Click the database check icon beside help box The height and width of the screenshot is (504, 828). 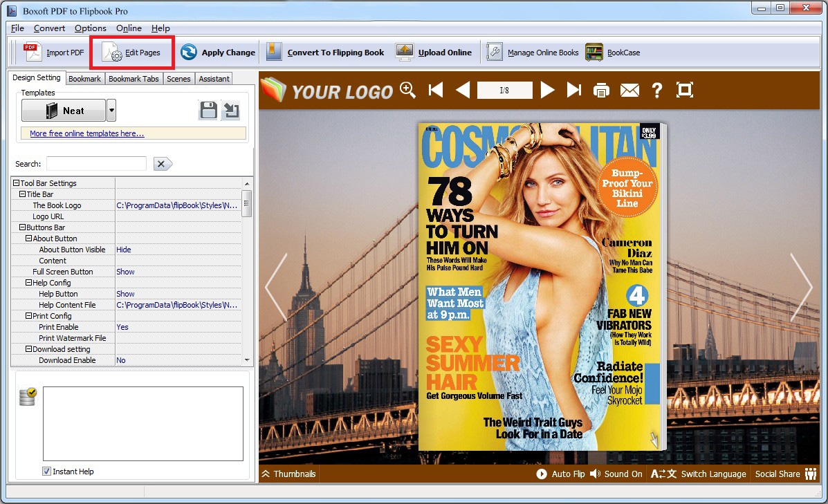(28, 396)
